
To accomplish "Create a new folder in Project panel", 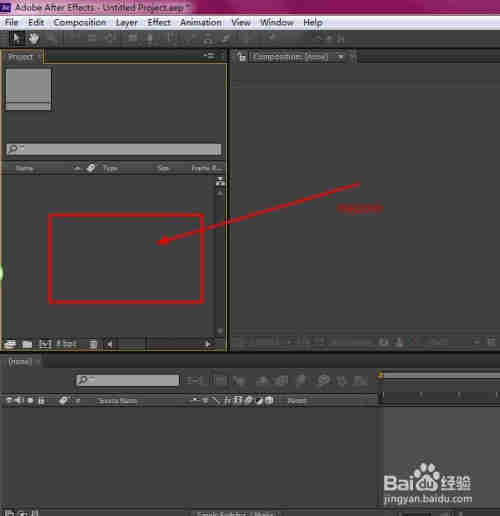I will [x=27, y=344].
